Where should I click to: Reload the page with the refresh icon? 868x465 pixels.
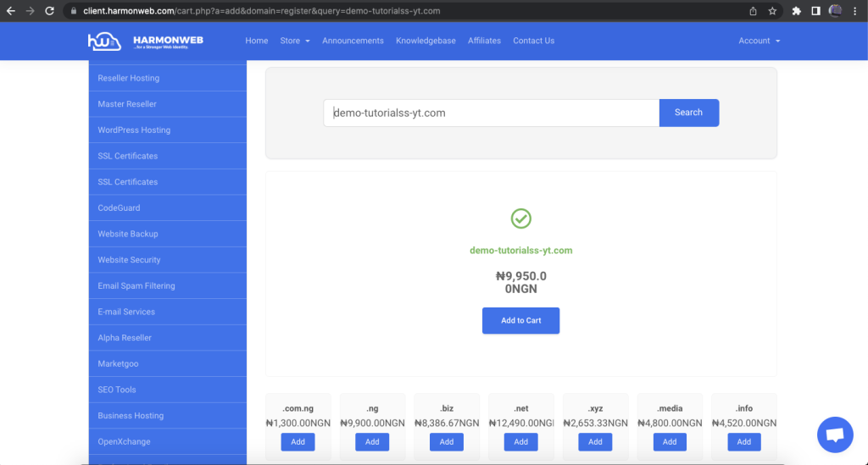pyautogui.click(x=49, y=11)
